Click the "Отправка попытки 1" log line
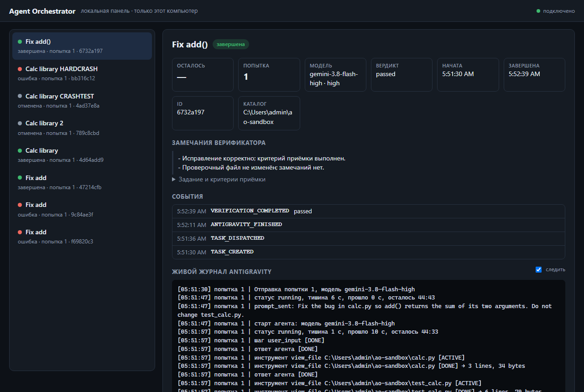The image size is (584, 392). click(296, 289)
